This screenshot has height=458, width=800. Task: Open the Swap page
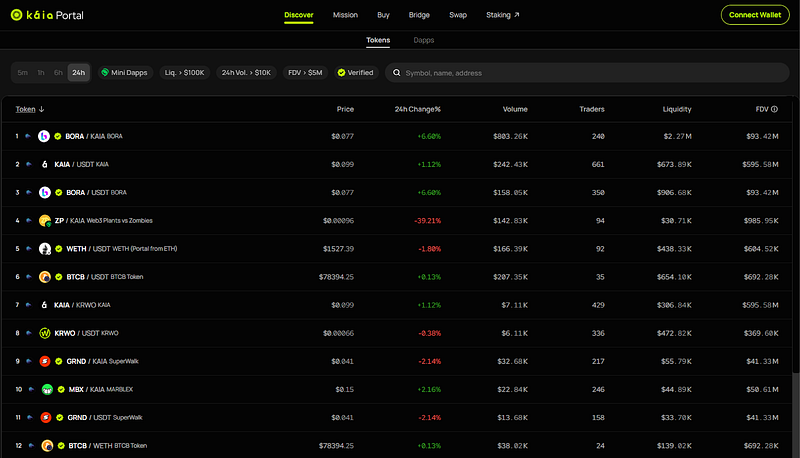pyautogui.click(x=458, y=15)
